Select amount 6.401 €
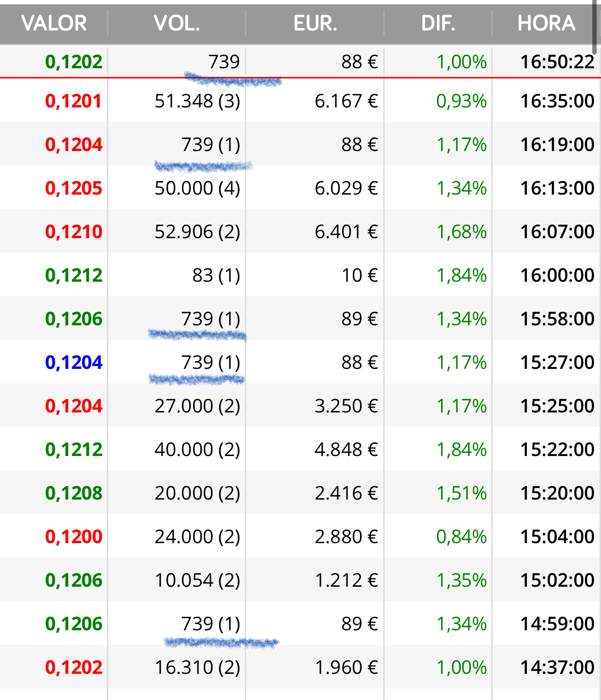601x700 pixels. point(346,232)
